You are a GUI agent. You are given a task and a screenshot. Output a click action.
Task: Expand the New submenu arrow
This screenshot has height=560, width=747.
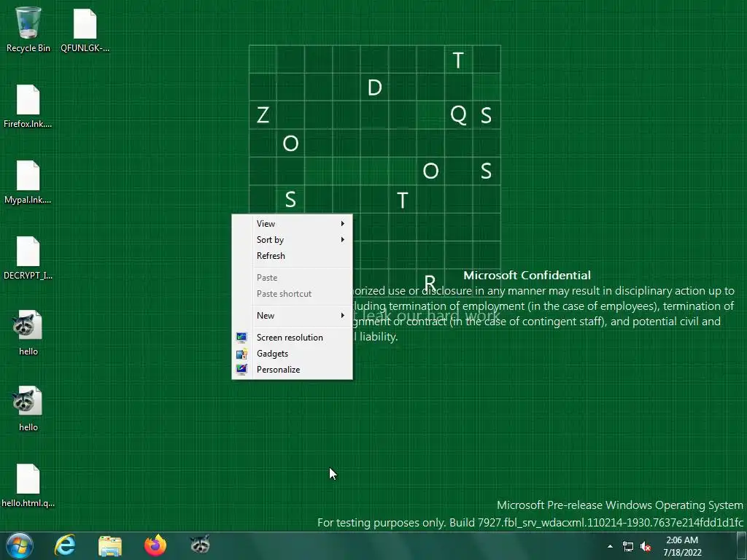click(x=343, y=315)
